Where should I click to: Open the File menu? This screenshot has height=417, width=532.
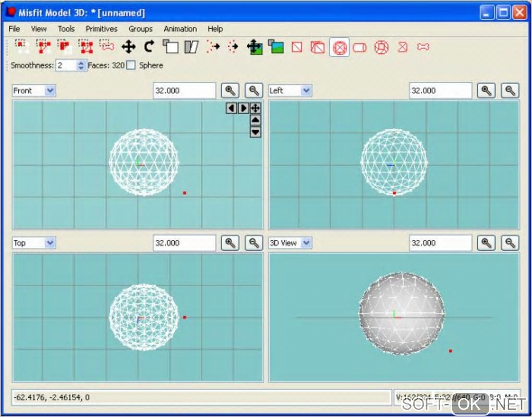click(x=14, y=29)
